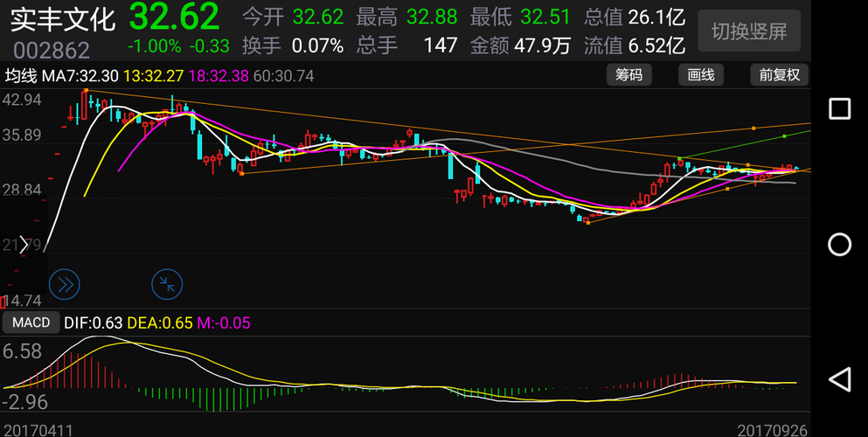Open the 前复权 adjustment option
The image size is (868, 437).
[x=780, y=74]
